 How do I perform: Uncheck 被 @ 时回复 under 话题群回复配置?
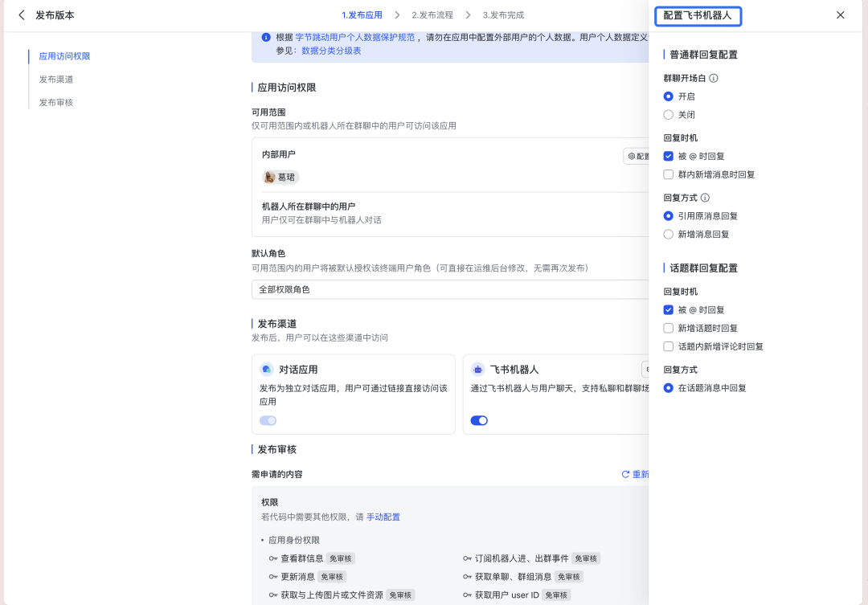[x=668, y=310]
